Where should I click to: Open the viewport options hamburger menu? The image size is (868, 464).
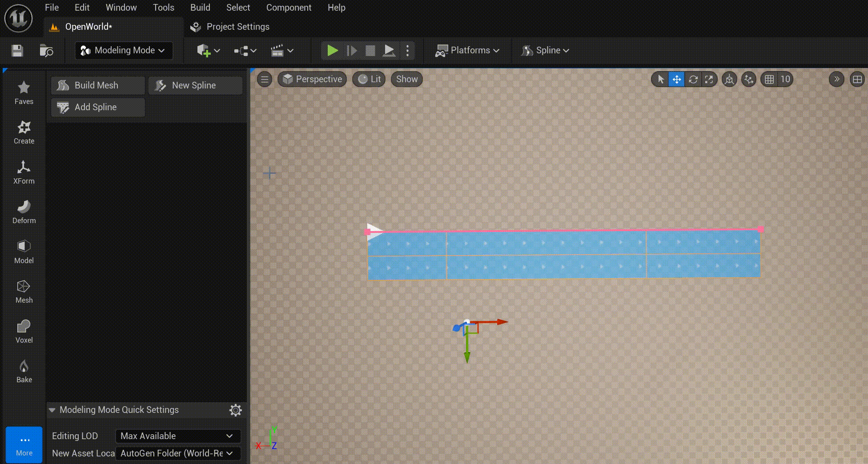click(265, 80)
